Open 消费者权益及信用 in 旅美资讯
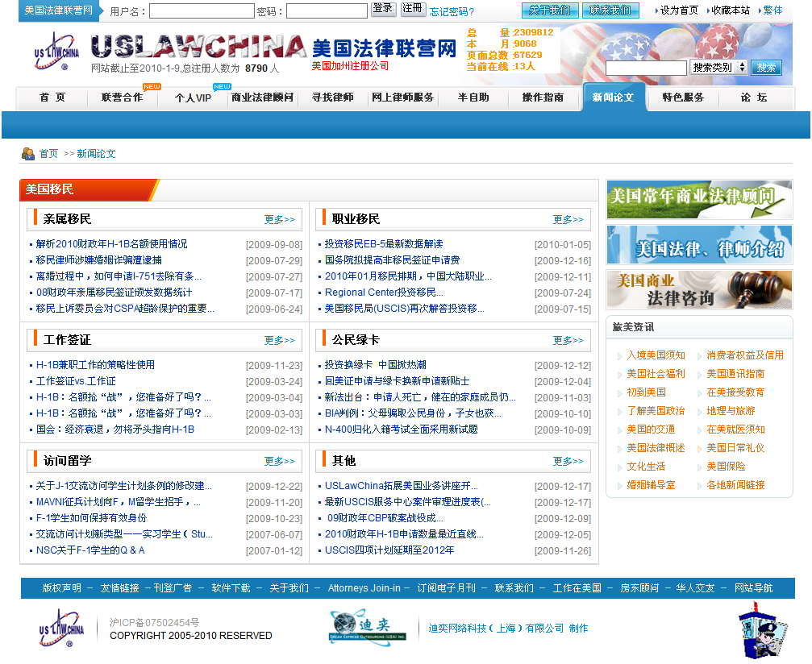The image size is (812, 664). (x=745, y=355)
